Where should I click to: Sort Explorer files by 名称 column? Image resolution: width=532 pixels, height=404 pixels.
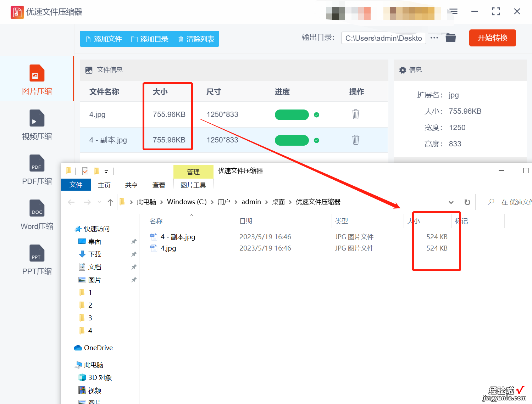[x=156, y=221]
